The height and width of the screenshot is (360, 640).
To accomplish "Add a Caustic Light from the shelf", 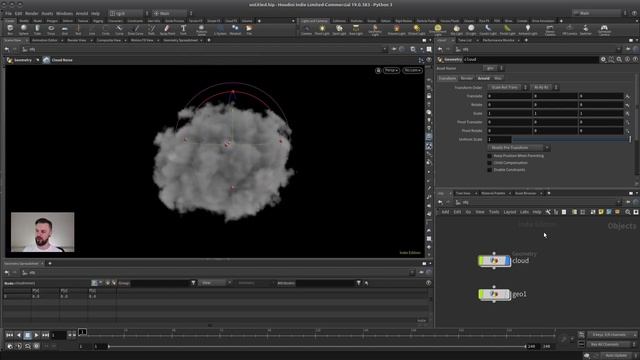I will [x=488, y=29].
